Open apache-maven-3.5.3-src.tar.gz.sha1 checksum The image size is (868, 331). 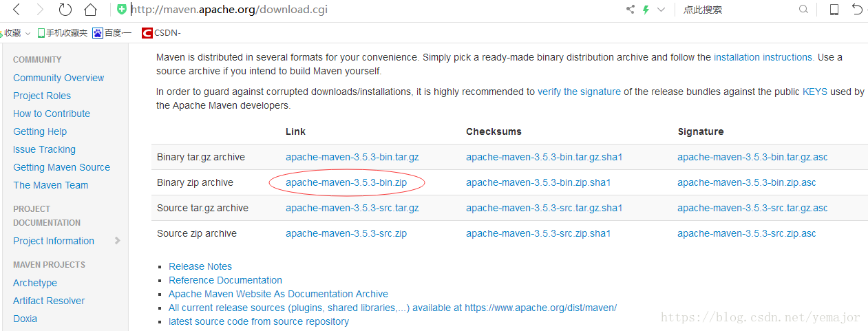pos(544,208)
